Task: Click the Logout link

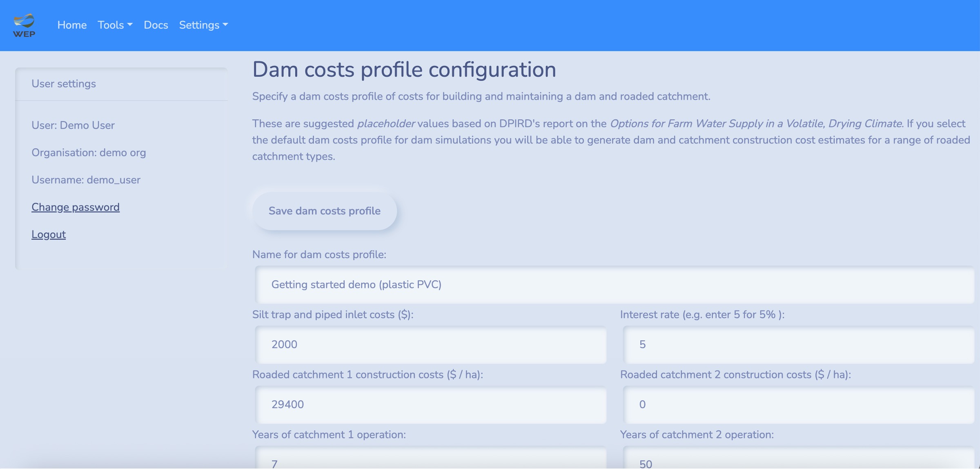Action: click(49, 234)
